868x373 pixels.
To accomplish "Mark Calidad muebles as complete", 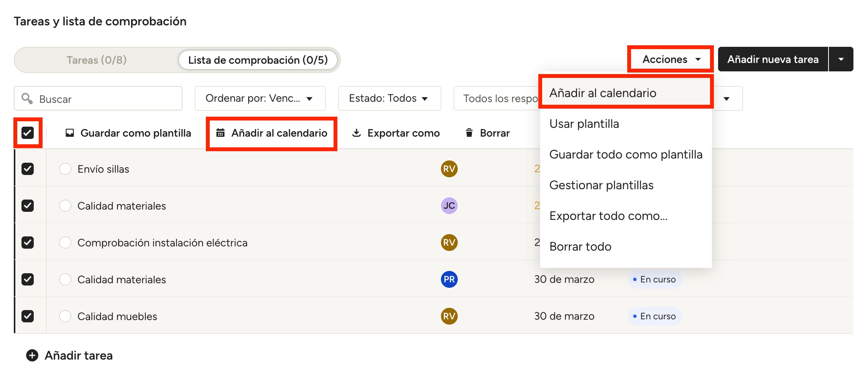I will point(65,316).
